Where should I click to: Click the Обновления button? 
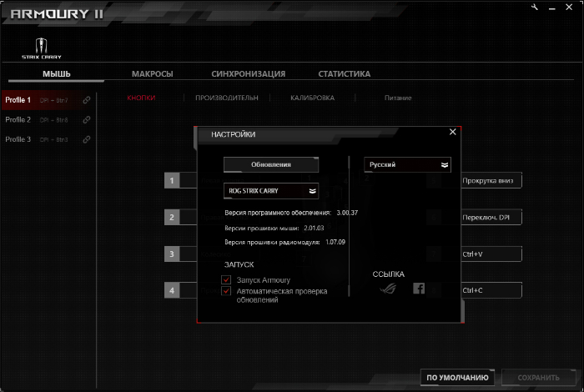(x=271, y=164)
